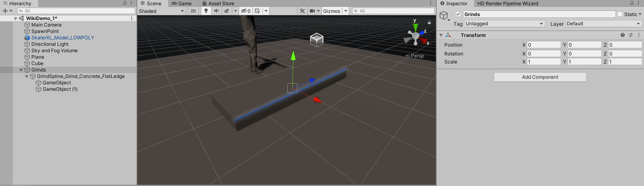Open Transform component help reference
The height and width of the screenshot is (186, 644).
tap(623, 35)
